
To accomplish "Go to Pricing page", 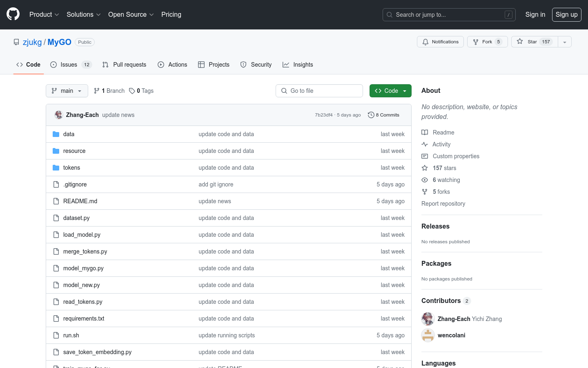I will click(171, 14).
